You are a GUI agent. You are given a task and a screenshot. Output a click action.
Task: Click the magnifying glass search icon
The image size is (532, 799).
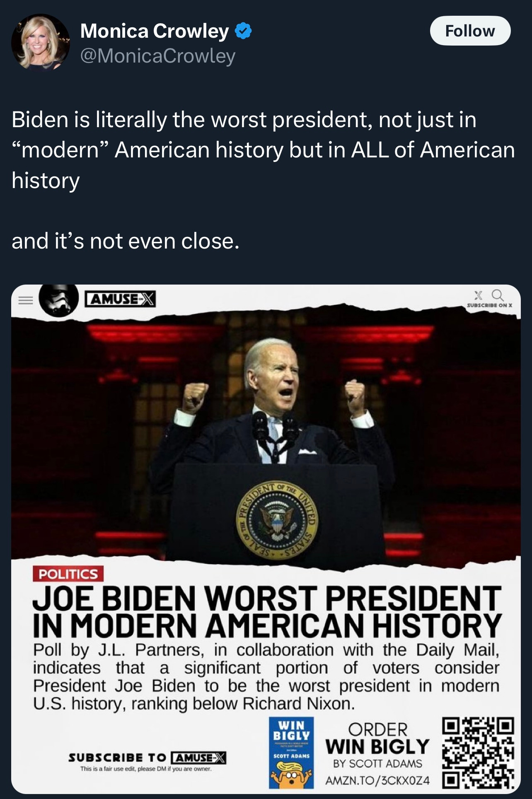[498, 295]
